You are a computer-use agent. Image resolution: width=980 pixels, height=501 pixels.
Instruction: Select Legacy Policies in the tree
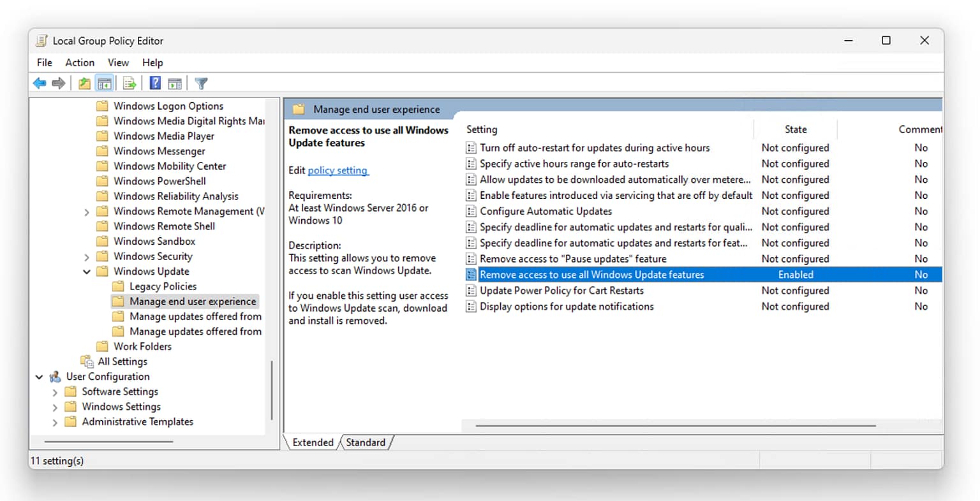tap(163, 286)
